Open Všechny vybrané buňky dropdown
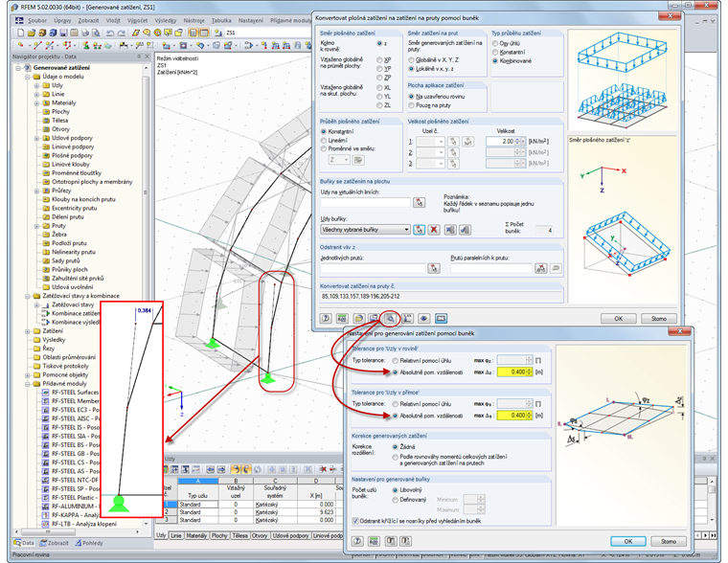This screenshot has width=728, height=563. coord(406,229)
